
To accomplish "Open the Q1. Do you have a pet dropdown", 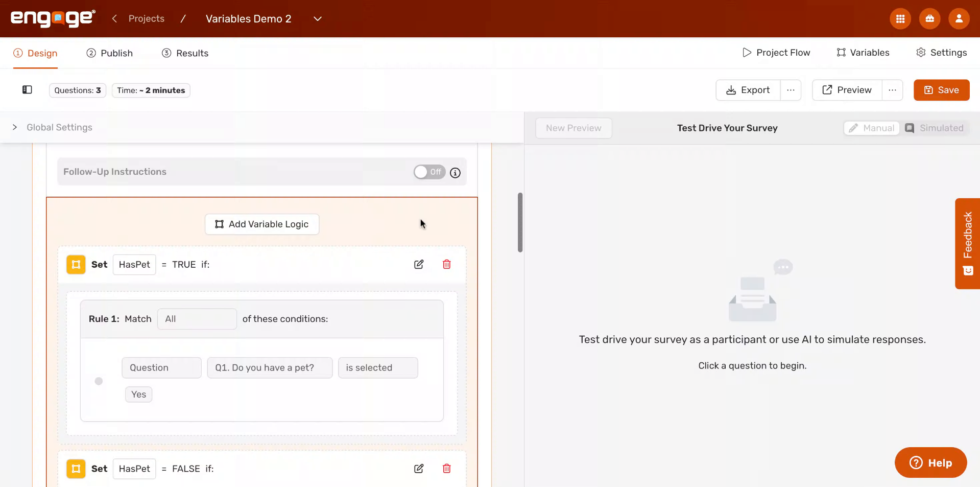I will (x=270, y=367).
